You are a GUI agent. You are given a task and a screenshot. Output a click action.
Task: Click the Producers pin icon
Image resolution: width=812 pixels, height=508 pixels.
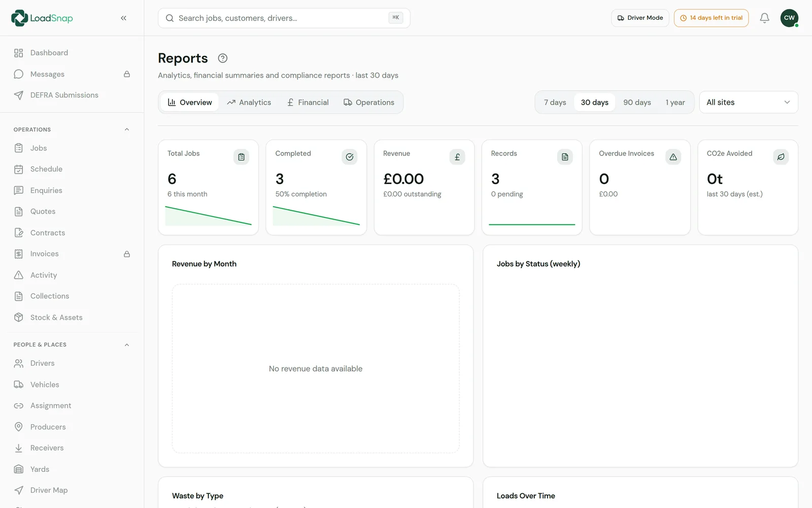[19, 427]
